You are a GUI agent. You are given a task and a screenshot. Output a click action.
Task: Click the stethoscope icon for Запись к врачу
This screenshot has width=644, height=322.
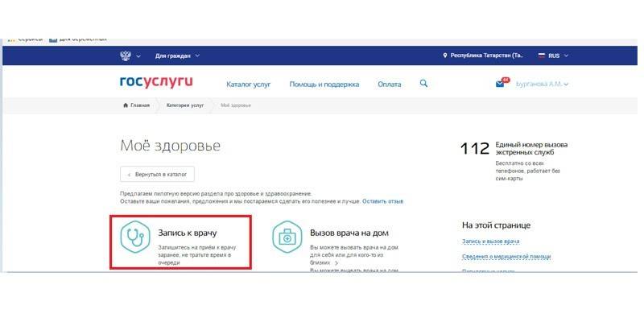[x=134, y=237]
